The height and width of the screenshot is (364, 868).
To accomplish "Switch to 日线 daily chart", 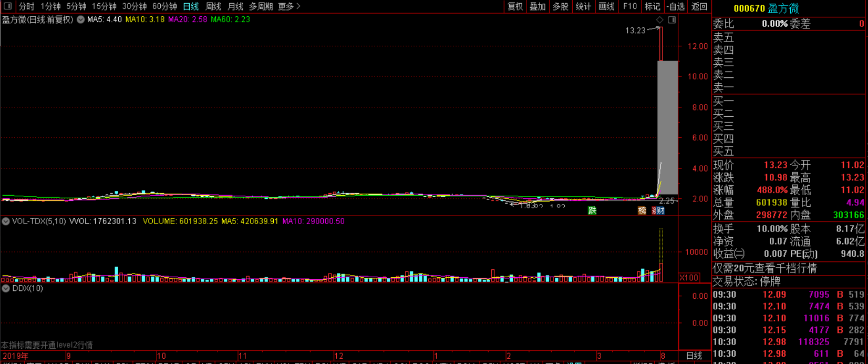I will pyautogui.click(x=191, y=7).
